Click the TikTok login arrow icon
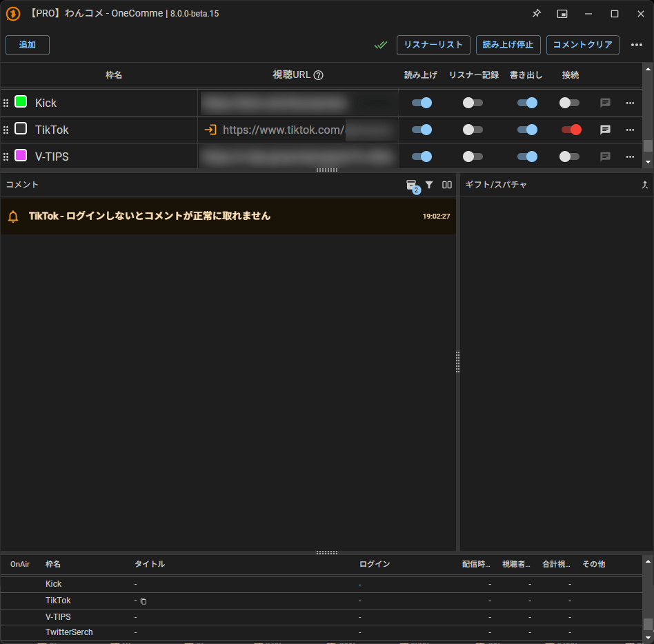The width and height of the screenshot is (654, 644). coord(210,130)
